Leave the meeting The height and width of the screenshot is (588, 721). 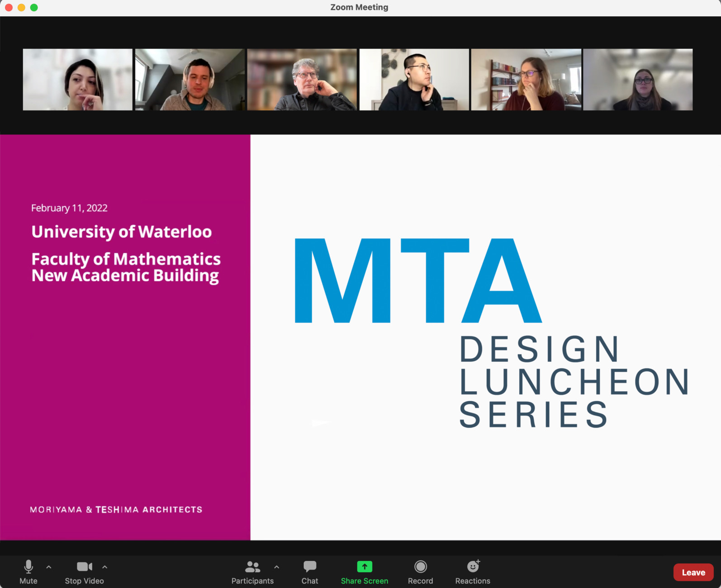[x=693, y=572]
